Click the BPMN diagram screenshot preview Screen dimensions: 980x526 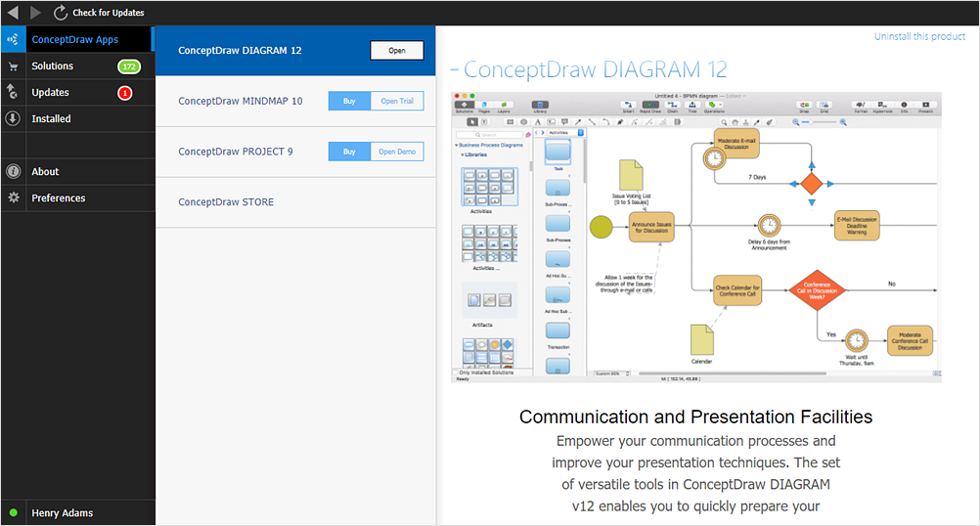pyautogui.click(x=696, y=238)
